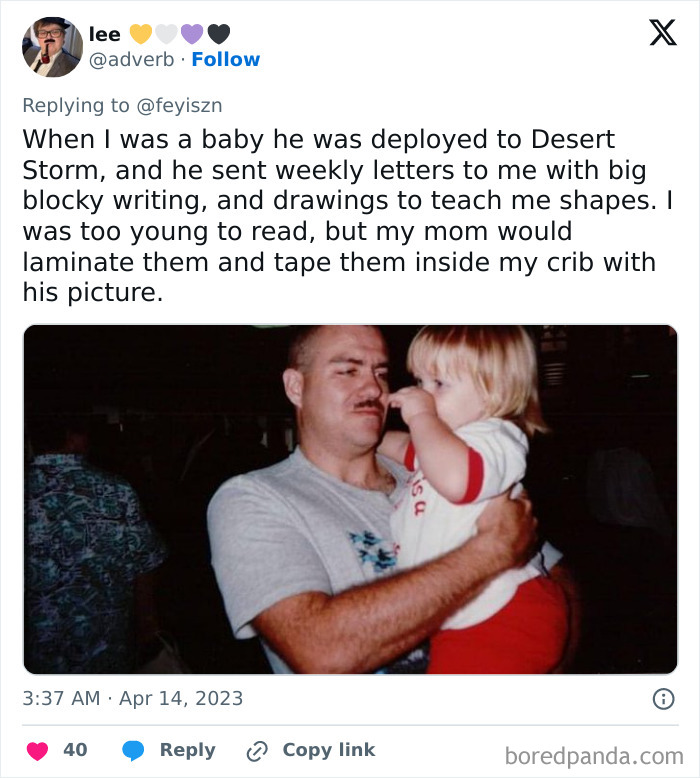Click the chain-link icon beside Copy link

coord(259,750)
